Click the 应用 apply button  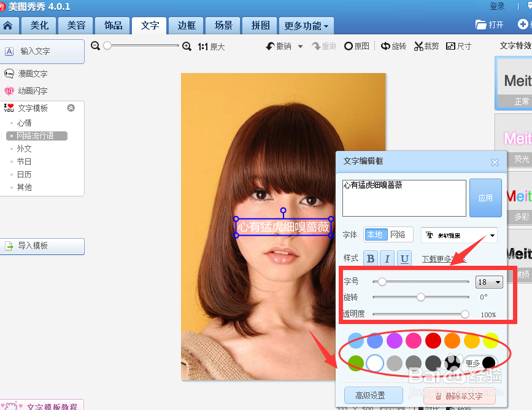(485, 198)
